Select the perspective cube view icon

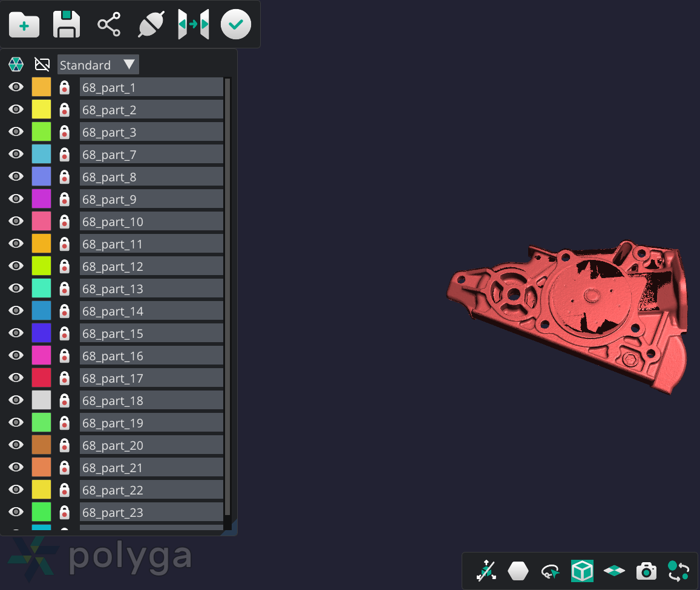582,570
